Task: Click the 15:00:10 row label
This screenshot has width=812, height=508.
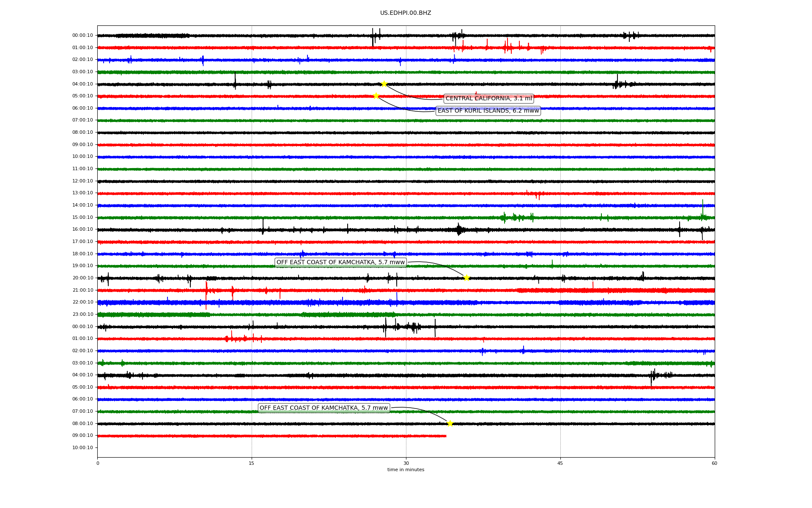Action: 82,218
